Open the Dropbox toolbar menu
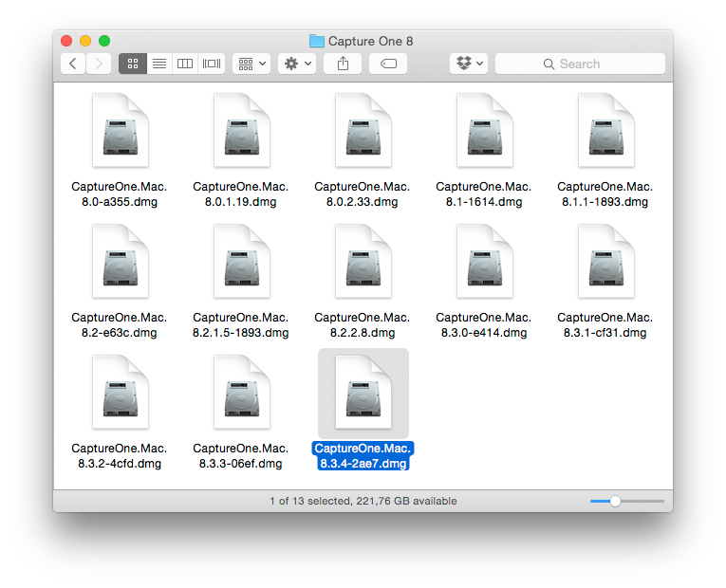This screenshot has height=588, width=726. click(x=469, y=64)
